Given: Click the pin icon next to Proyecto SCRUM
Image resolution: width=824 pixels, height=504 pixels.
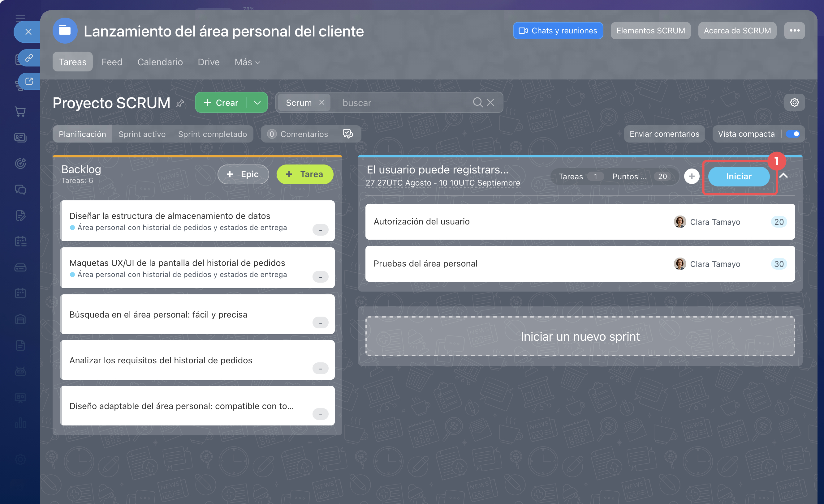Looking at the screenshot, I should tap(180, 103).
